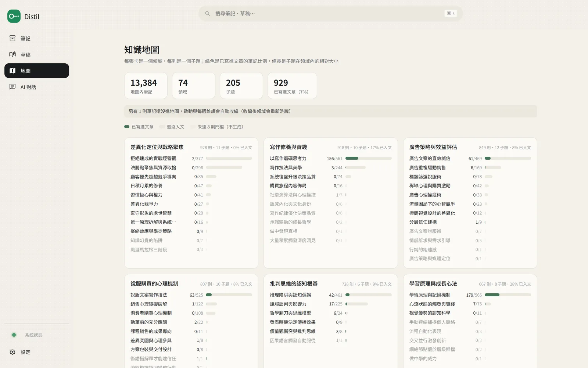This screenshot has width=588, height=368.
Task: Open the 說服購買的心理機制 card title
Action: [x=154, y=283]
